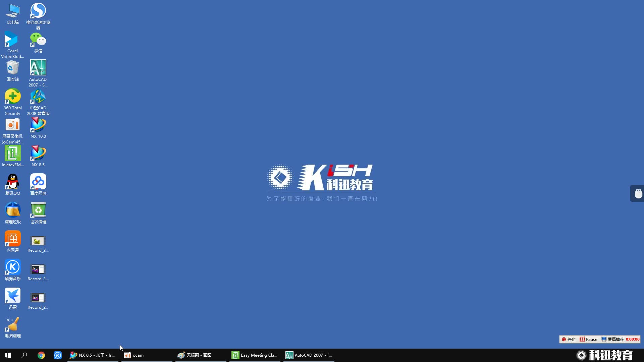Select the Baidu Netdisk desktop icon
The width and height of the screenshot is (644, 362).
click(38, 183)
